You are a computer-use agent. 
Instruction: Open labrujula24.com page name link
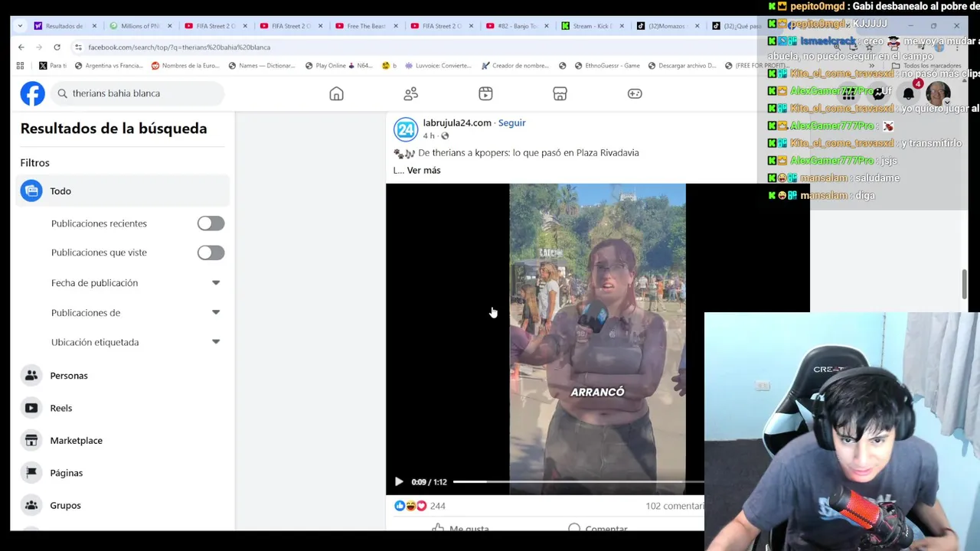(x=457, y=122)
